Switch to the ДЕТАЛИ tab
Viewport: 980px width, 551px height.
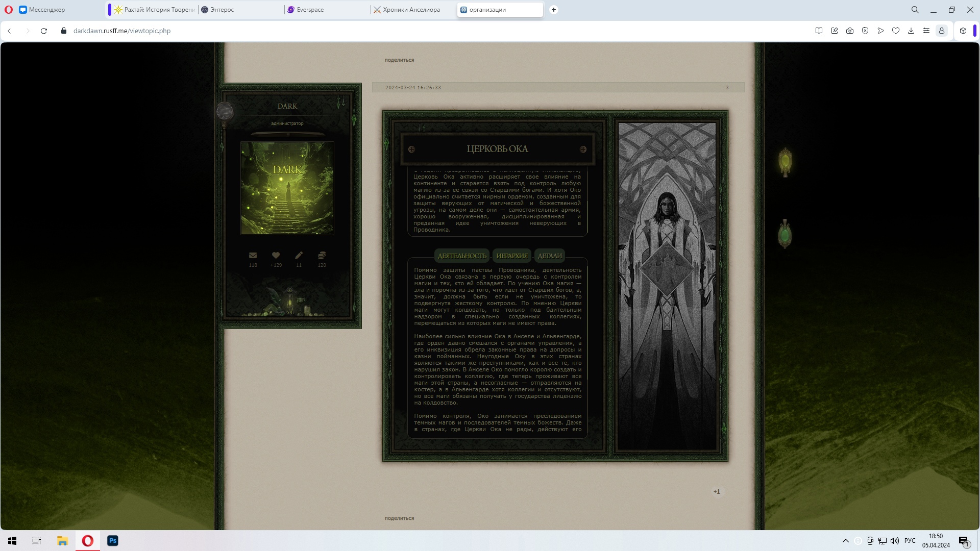tap(550, 256)
